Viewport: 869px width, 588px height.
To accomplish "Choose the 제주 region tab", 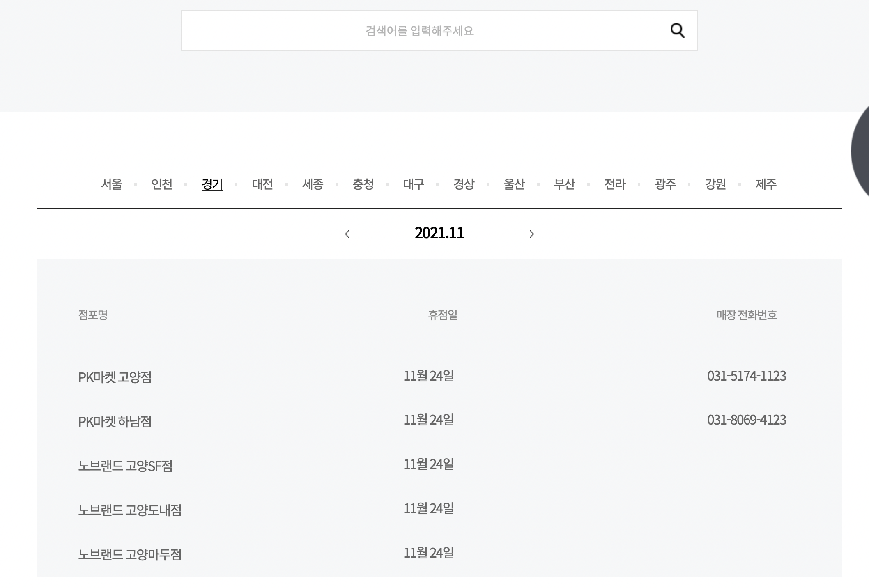I will (x=766, y=184).
